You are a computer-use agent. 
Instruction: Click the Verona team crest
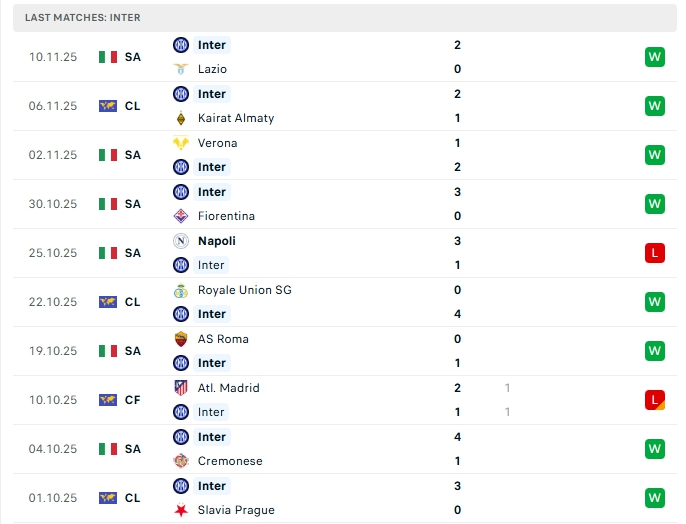[x=181, y=143]
